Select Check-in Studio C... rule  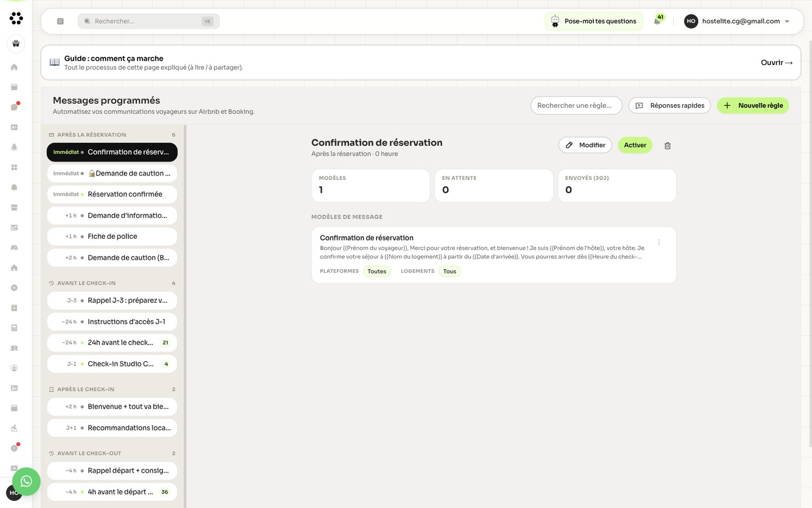point(112,364)
